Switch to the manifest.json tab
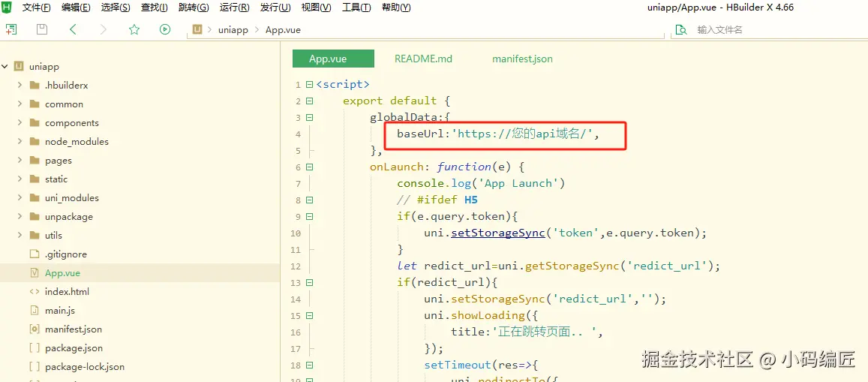Image resolution: width=868 pixels, height=382 pixels. pyautogui.click(x=523, y=59)
